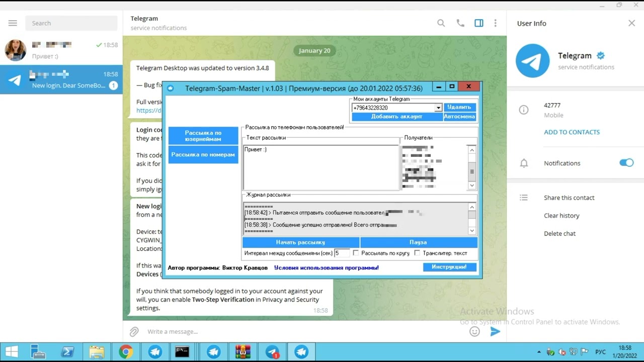Click the Spam-Master window title icon

coord(171,88)
